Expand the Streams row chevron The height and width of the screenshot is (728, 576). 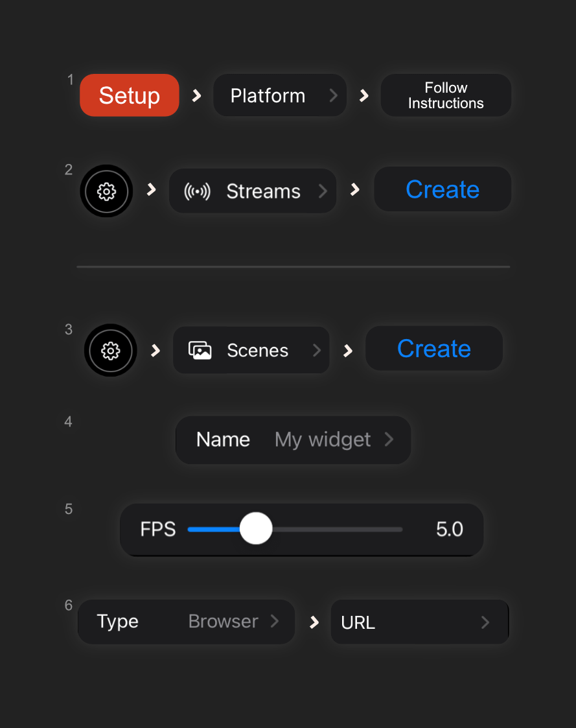pyautogui.click(x=323, y=191)
